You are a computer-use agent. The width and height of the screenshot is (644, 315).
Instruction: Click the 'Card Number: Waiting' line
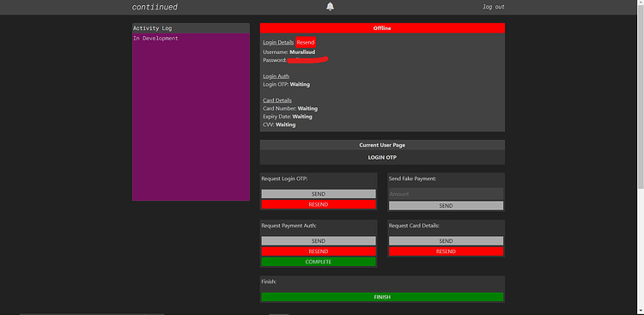[x=290, y=109]
